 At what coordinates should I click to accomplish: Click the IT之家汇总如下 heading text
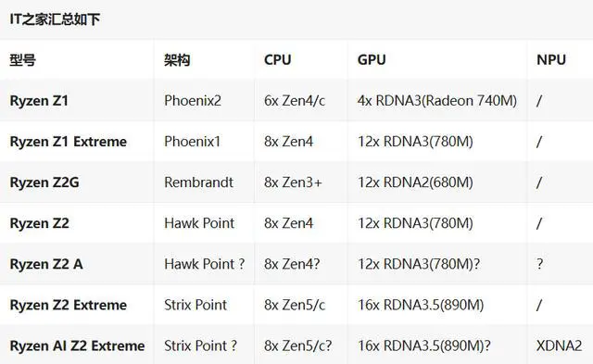point(55,19)
